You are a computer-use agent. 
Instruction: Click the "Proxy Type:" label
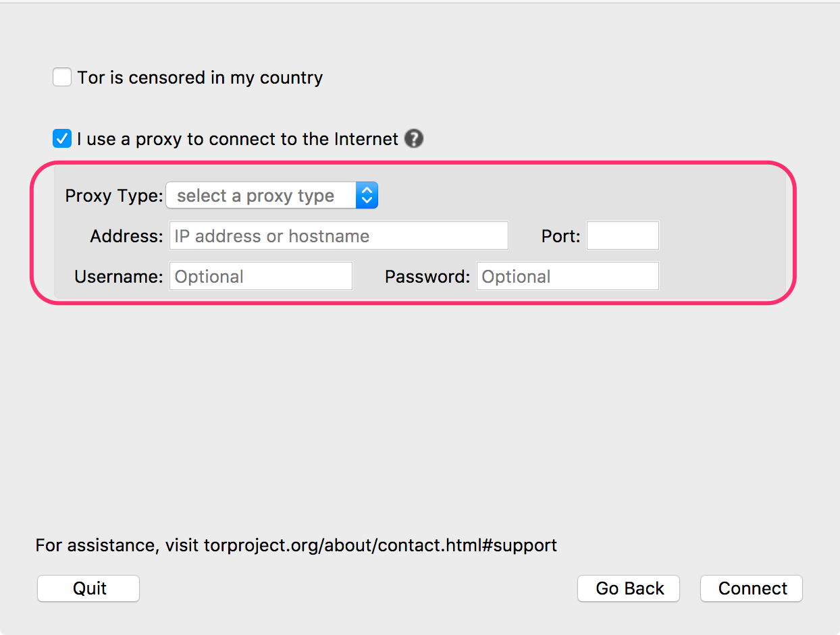tap(113, 196)
